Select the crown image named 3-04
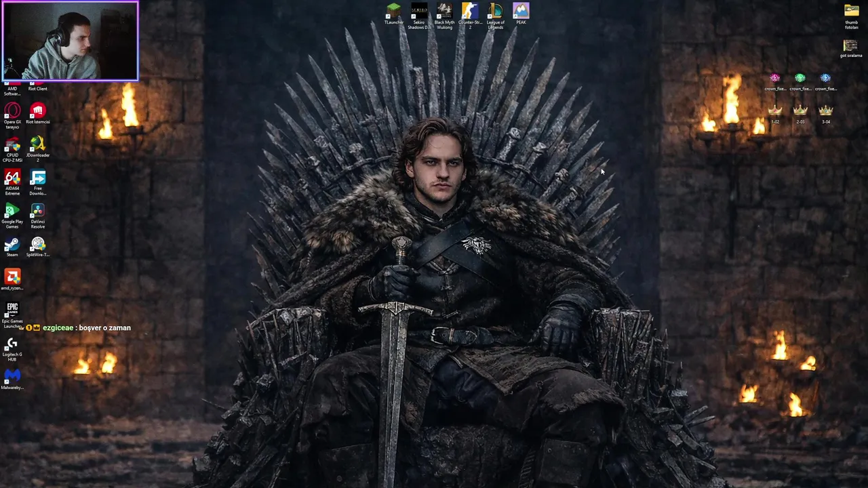 (825, 115)
